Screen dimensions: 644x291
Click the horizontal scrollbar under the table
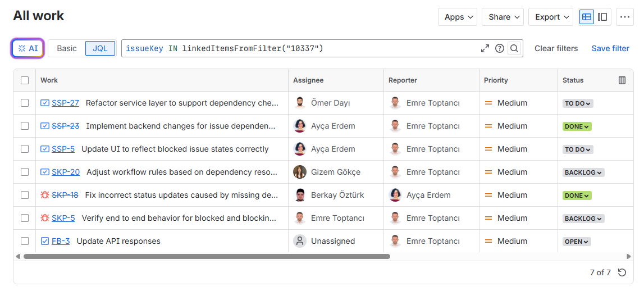click(x=207, y=256)
